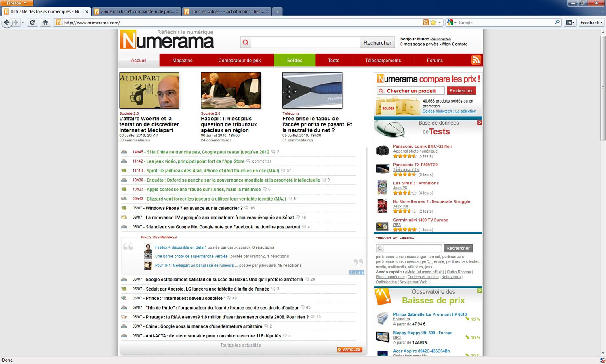606x364 pixels.
Task: Open Philips Satinelle Ice Premium HP 6513 link
Action: point(430,314)
